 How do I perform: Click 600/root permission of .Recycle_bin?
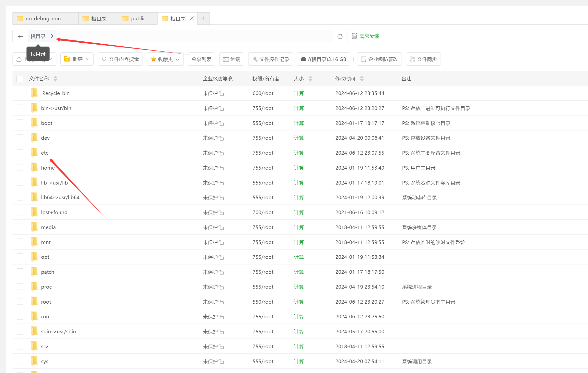pyautogui.click(x=263, y=93)
